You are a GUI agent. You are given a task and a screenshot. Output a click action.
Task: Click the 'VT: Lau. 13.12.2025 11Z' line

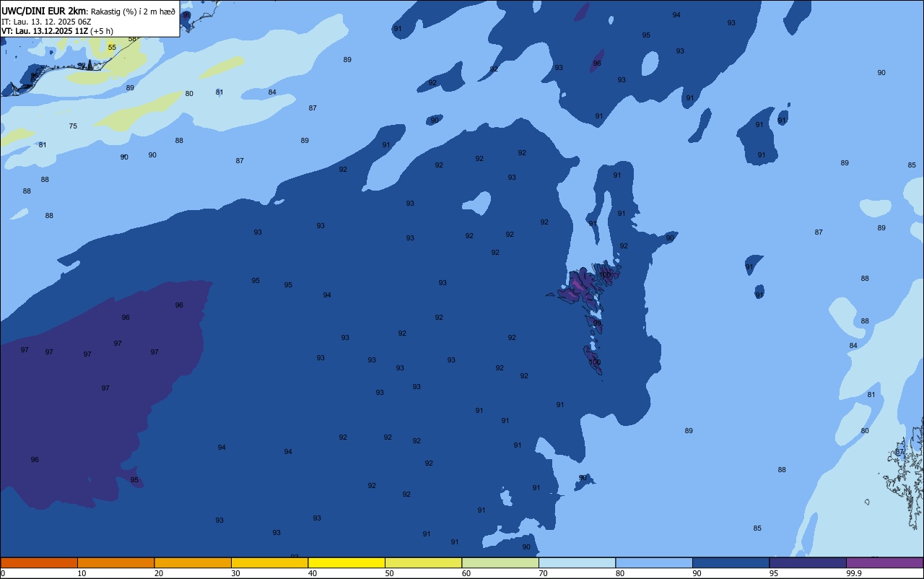pos(45,31)
